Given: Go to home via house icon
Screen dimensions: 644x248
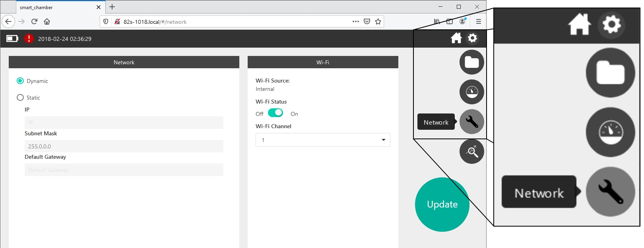Looking at the screenshot, I should tap(456, 38).
